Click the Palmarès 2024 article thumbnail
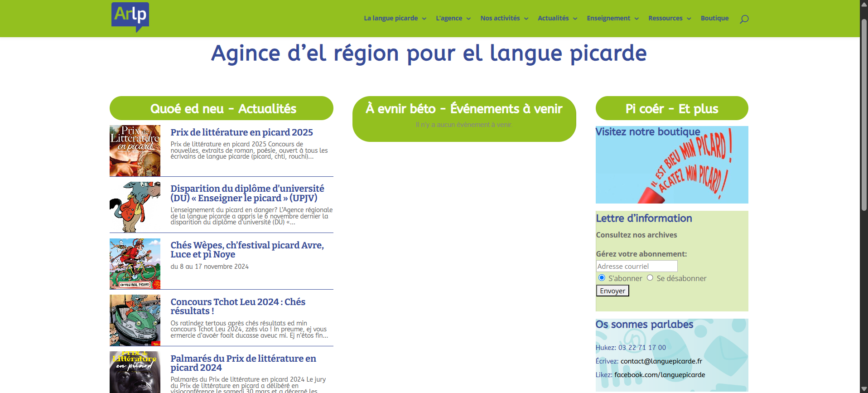 coord(135,372)
